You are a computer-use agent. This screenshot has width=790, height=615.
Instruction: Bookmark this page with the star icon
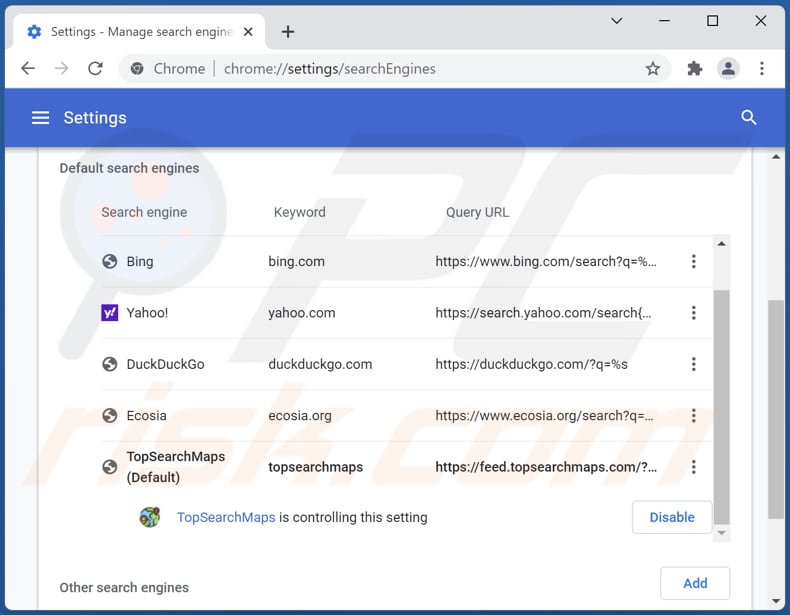653,69
